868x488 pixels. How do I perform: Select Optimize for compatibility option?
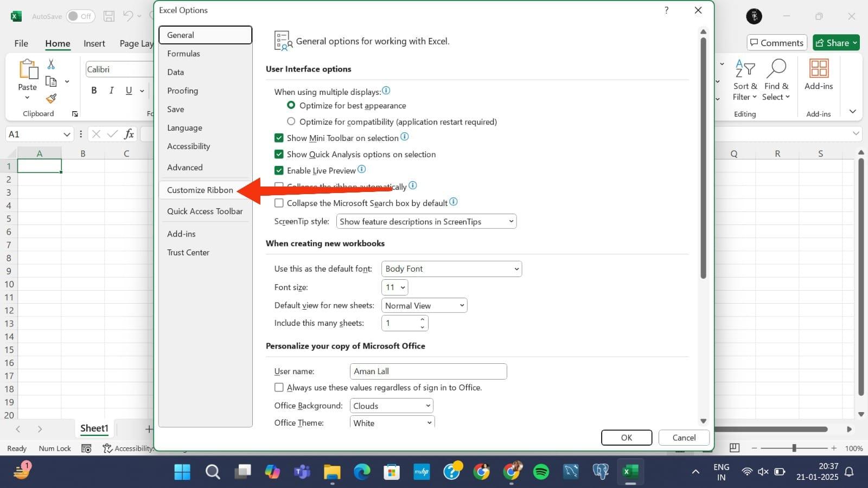point(291,121)
